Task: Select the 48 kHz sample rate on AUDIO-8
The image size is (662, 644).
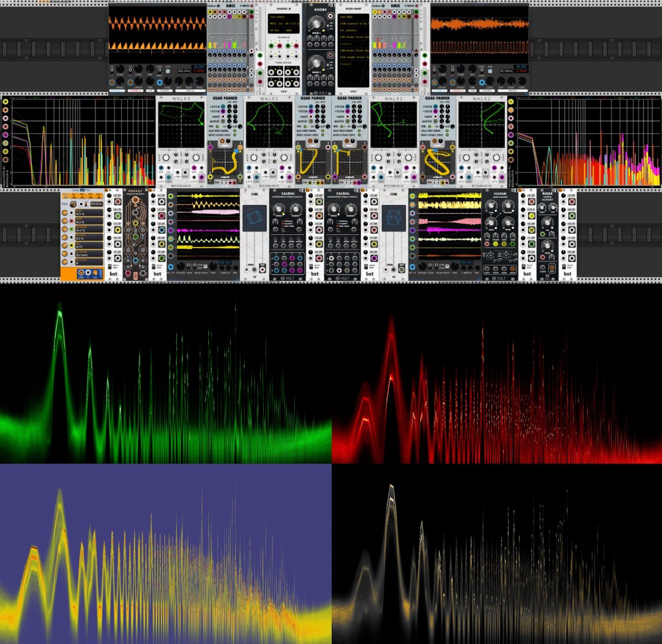Action: pos(274,30)
